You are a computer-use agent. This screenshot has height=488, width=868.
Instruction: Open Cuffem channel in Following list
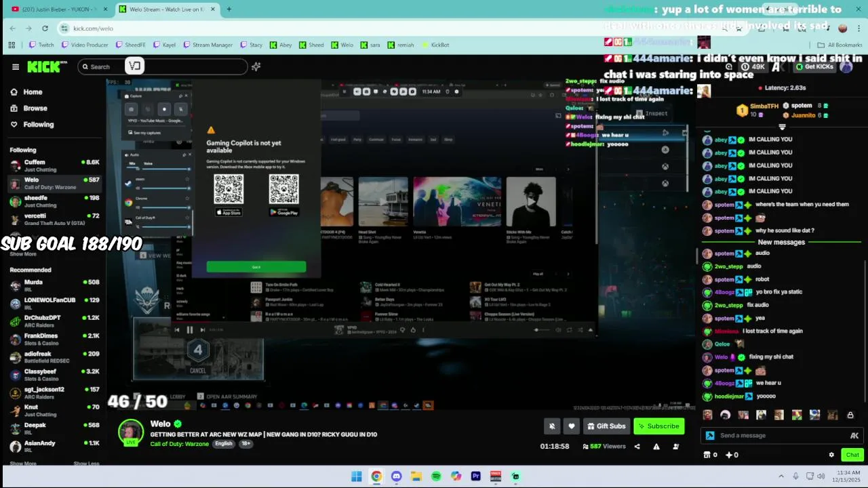coord(54,165)
